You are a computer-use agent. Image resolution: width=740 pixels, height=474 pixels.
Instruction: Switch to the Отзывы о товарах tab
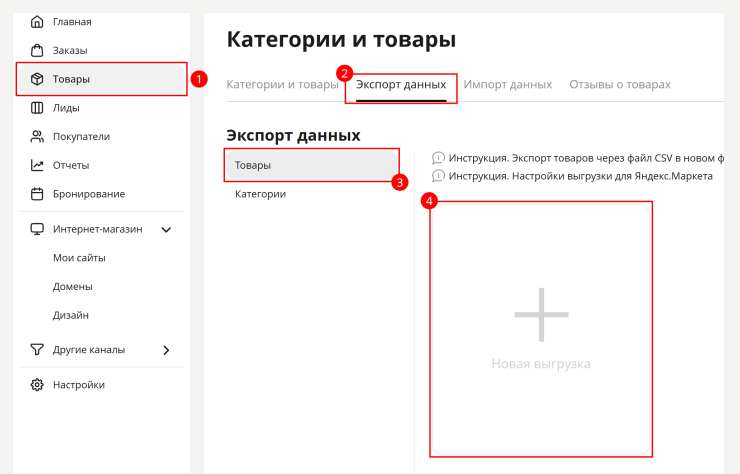[x=620, y=85]
